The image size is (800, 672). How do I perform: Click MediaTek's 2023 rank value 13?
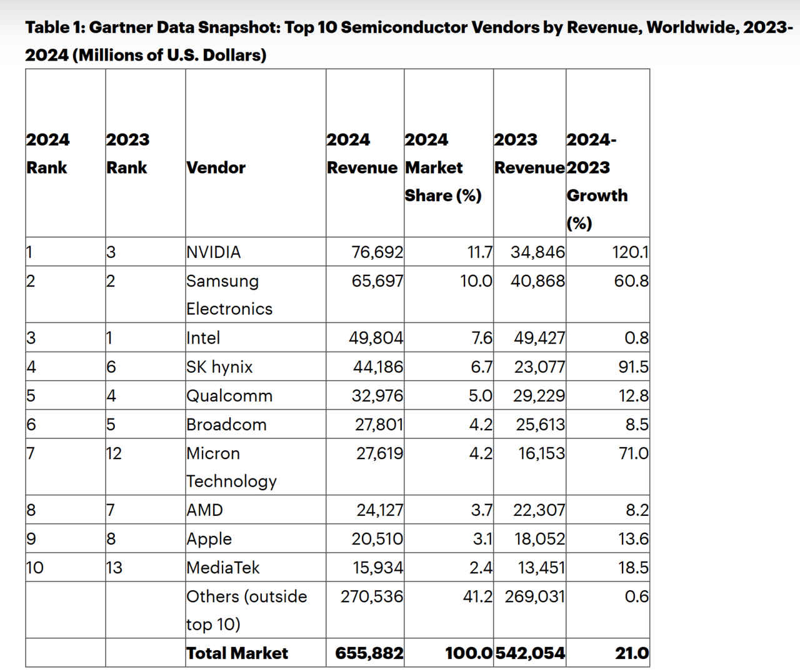(x=114, y=567)
